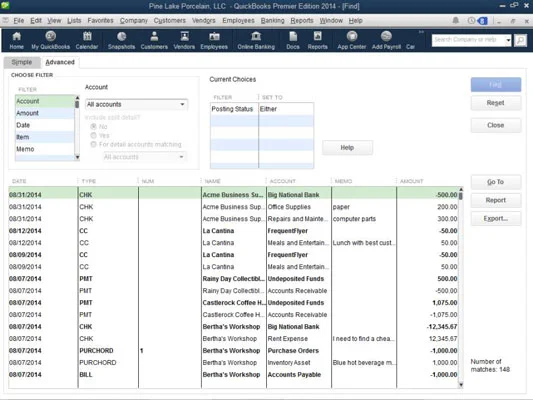
Task: Click the Close button
Action: click(x=496, y=125)
